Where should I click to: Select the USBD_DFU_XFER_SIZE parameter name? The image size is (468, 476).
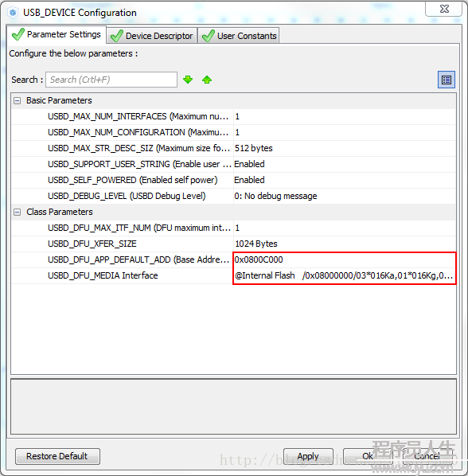(x=92, y=244)
